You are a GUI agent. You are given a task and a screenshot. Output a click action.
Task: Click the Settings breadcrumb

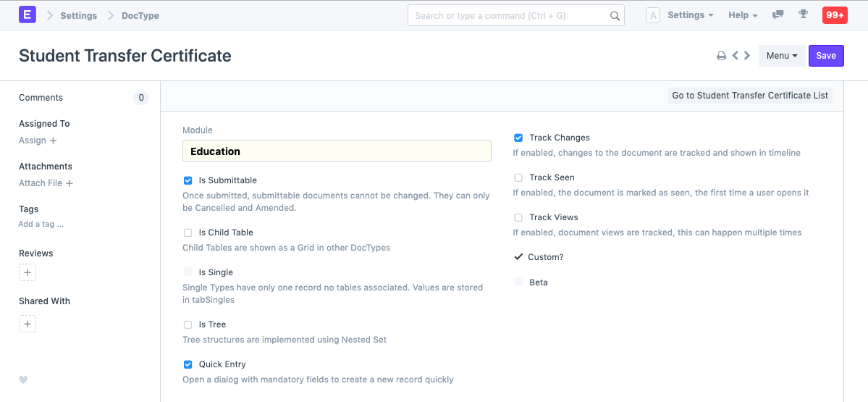[79, 15]
